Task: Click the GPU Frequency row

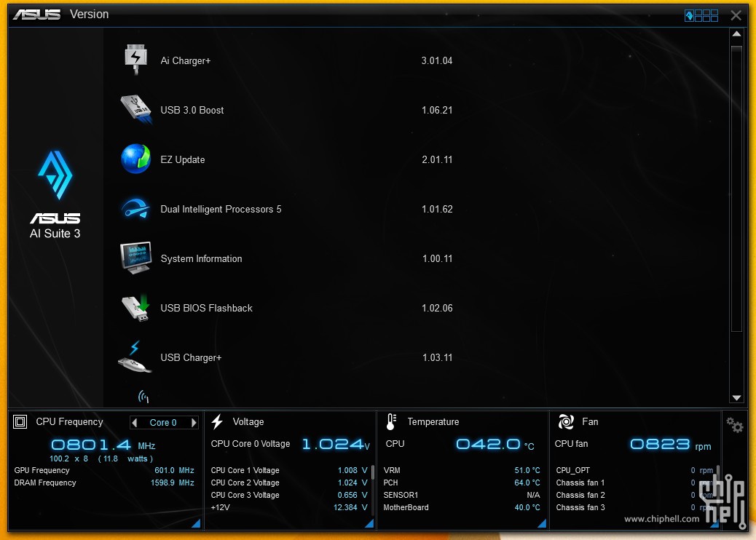Action: pyautogui.click(x=104, y=470)
